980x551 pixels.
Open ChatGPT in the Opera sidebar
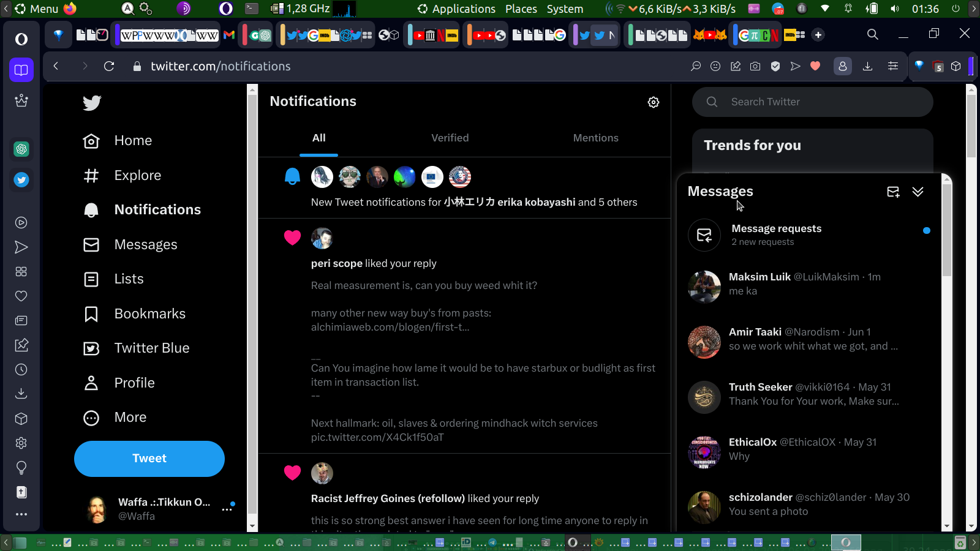coord(21,149)
